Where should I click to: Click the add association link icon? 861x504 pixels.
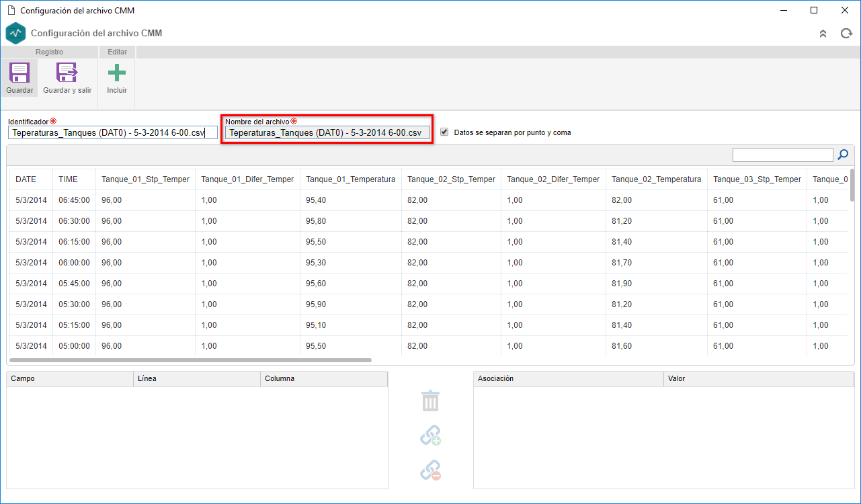coord(430,435)
